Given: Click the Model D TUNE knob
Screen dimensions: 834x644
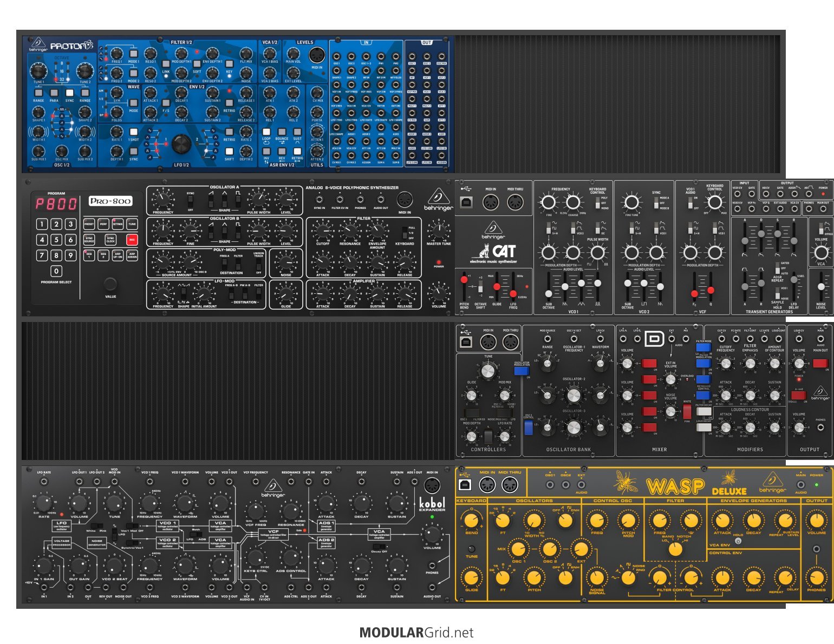Looking at the screenshot, I should click(x=488, y=371).
